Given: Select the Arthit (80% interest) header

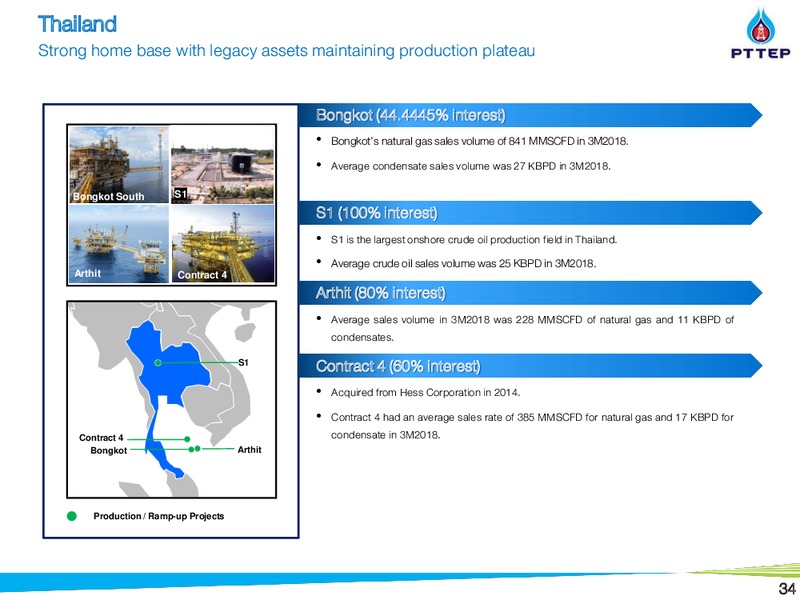Looking at the screenshot, I should point(531,293).
